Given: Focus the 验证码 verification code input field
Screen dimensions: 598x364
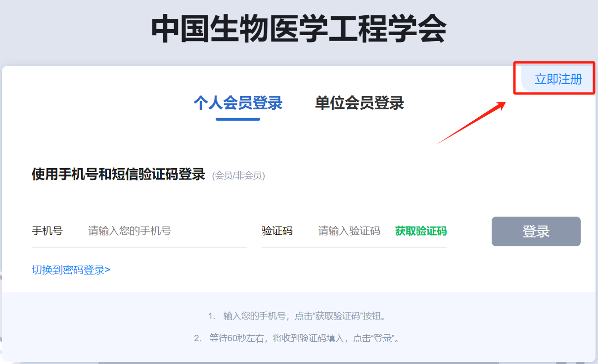Looking at the screenshot, I should 349,230.
